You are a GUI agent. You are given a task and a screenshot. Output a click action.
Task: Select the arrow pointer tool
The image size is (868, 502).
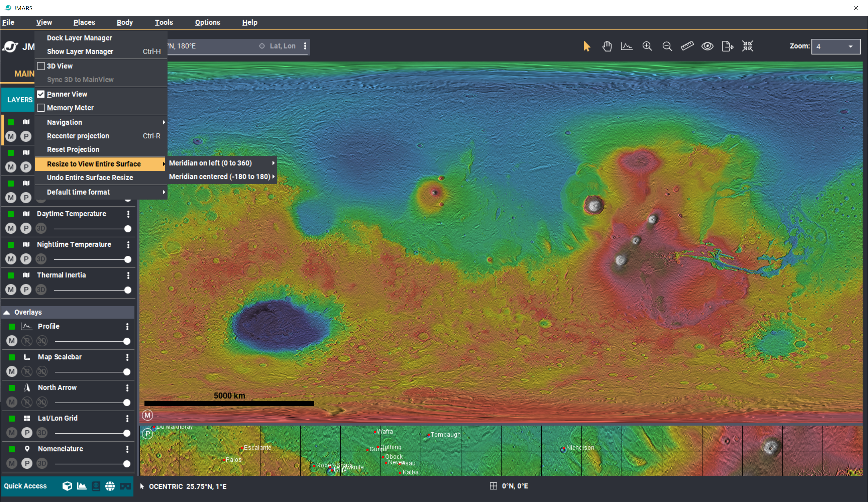587,46
